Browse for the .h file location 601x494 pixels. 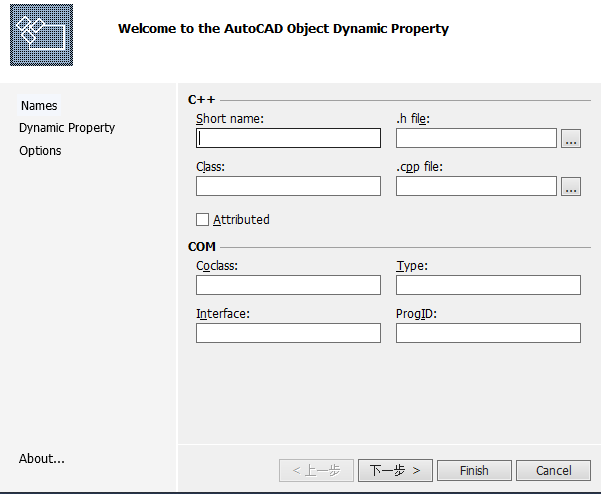pos(571,138)
